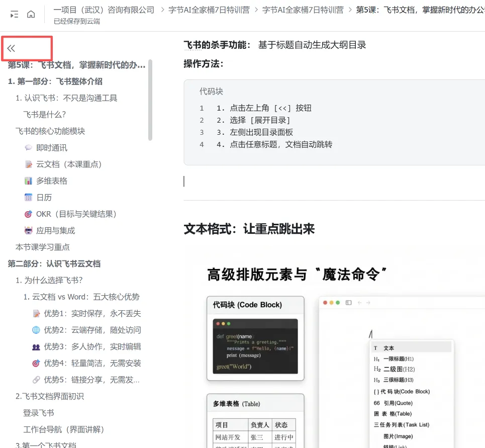Click the 操作方法： subheading text
The image size is (485, 448).
pos(204,64)
